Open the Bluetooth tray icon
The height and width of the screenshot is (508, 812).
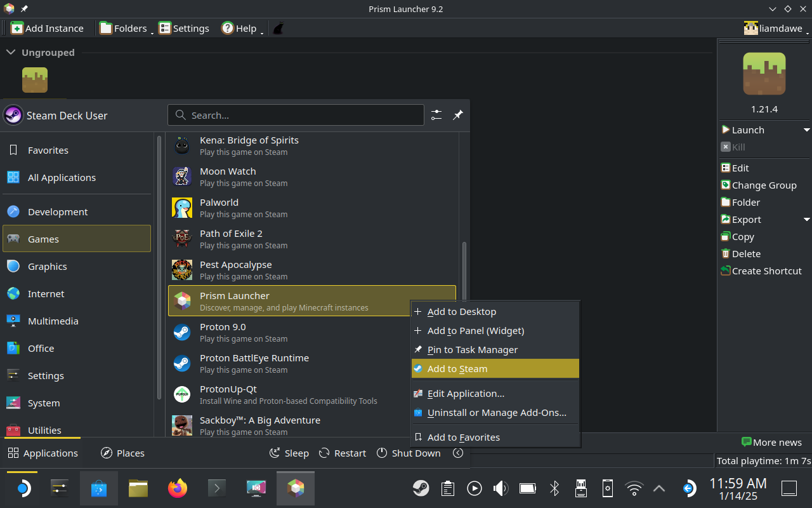click(x=554, y=488)
